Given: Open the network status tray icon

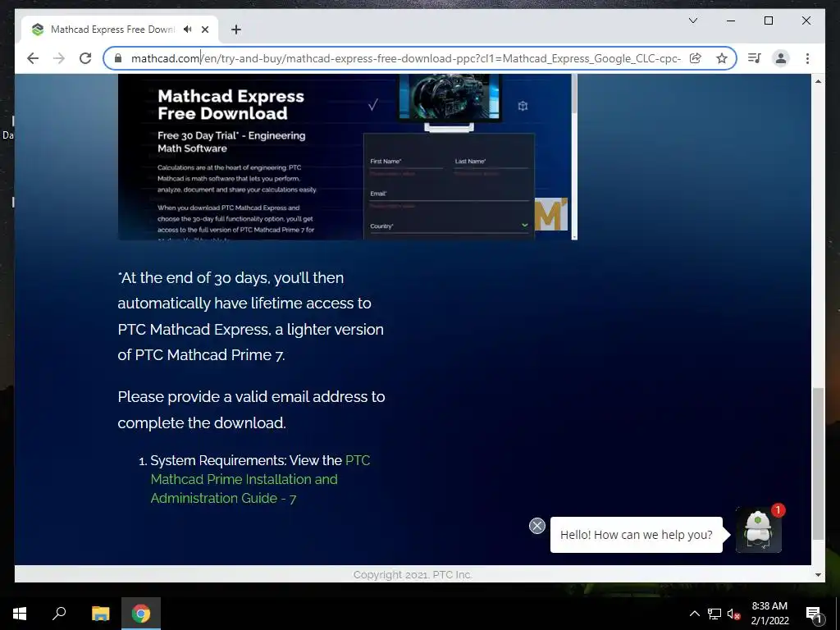Looking at the screenshot, I should click(x=714, y=614).
